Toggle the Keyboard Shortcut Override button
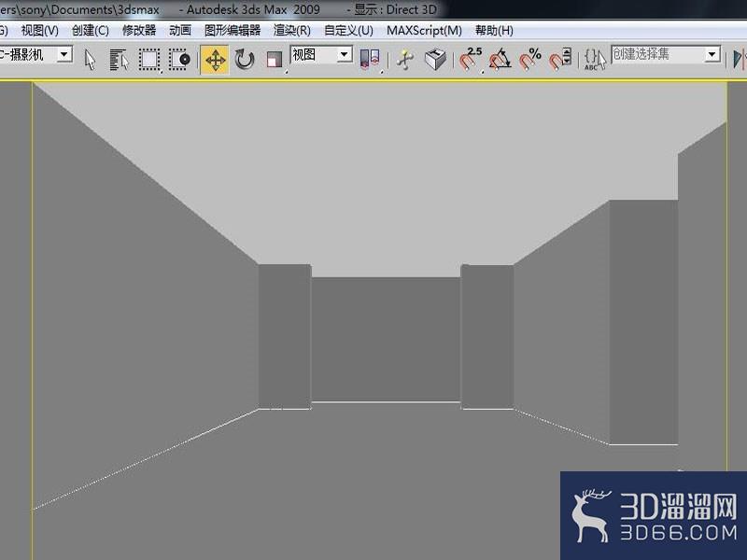The width and height of the screenshot is (747, 560). (435, 60)
